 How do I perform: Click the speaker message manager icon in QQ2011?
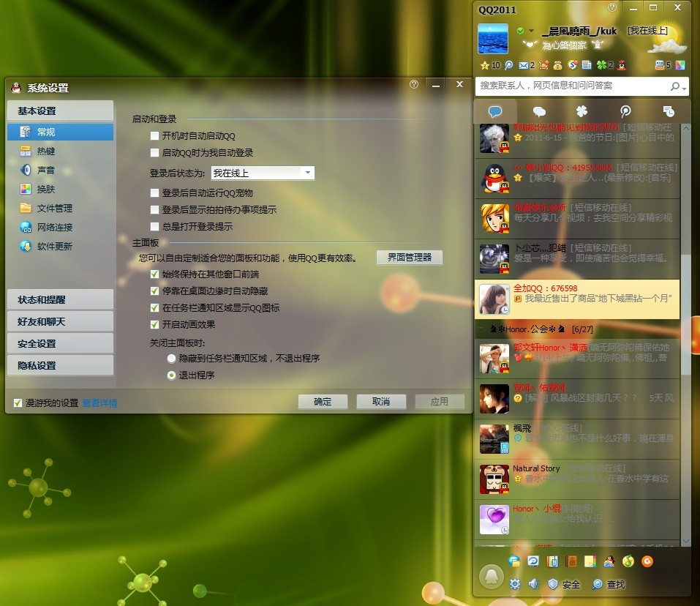(533, 584)
